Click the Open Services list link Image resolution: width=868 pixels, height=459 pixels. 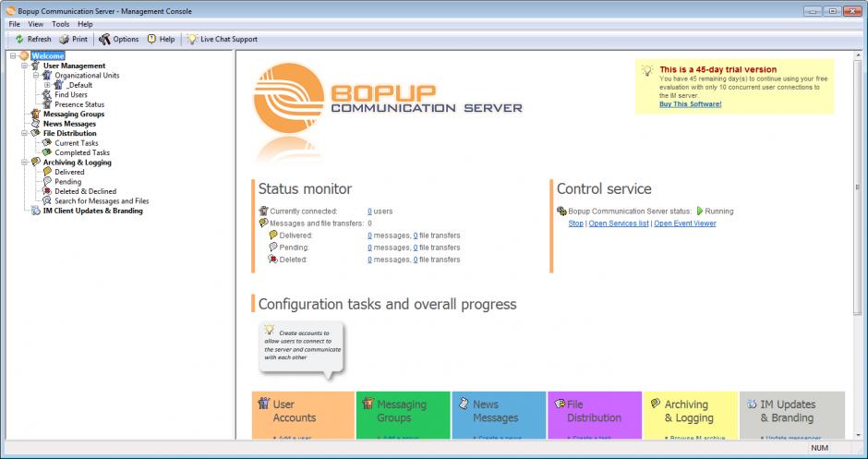(x=619, y=223)
